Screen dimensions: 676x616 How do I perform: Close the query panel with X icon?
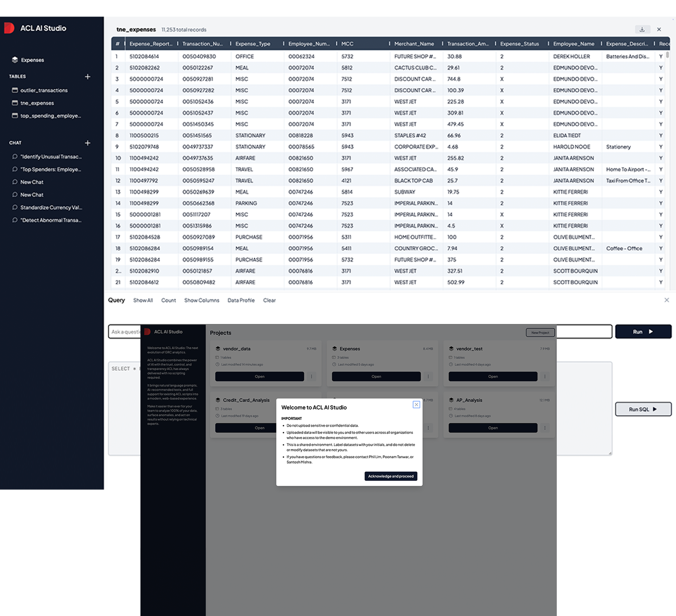tap(667, 300)
